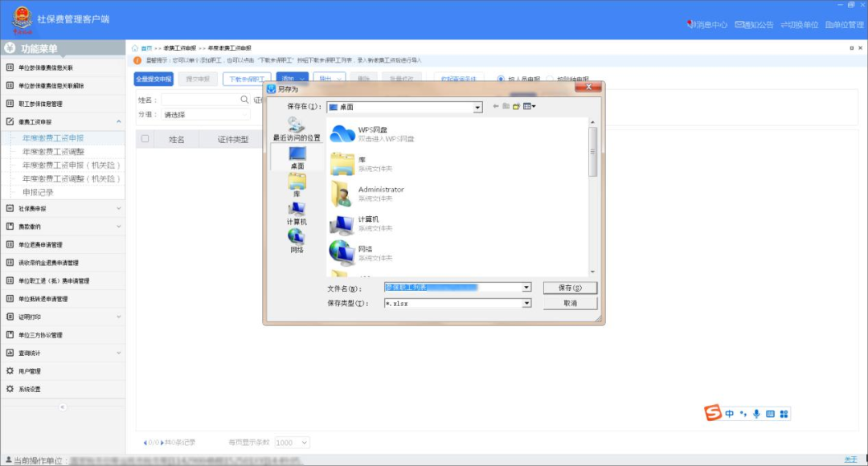Tick the select-all checkbox in table header
This screenshot has height=466, width=868.
(x=145, y=139)
